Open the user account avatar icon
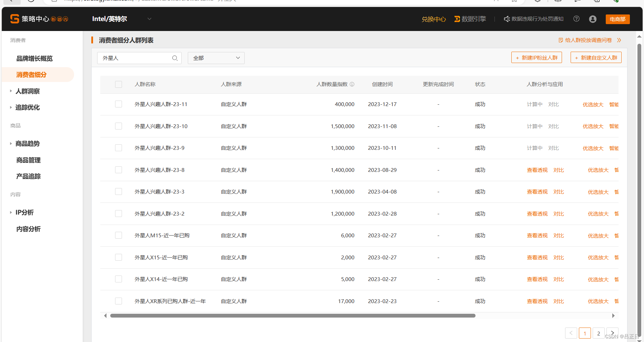Screen dimensions: 644x342 click(x=593, y=19)
